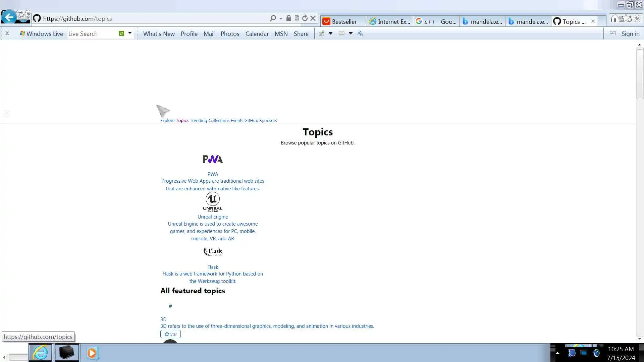The width and height of the screenshot is (644, 362).
Task: Click the Star button for 3D
Action: click(x=170, y=334)
